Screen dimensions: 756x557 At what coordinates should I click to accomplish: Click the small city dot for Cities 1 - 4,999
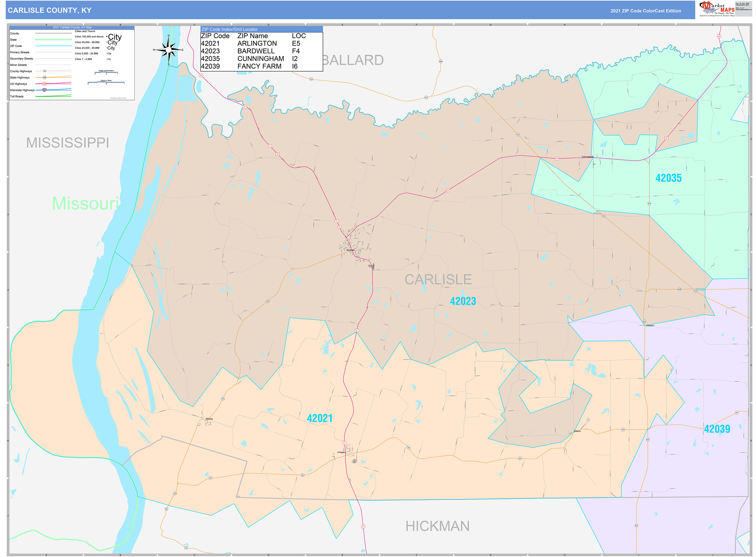pyautogui.click(x=106, y=59)
